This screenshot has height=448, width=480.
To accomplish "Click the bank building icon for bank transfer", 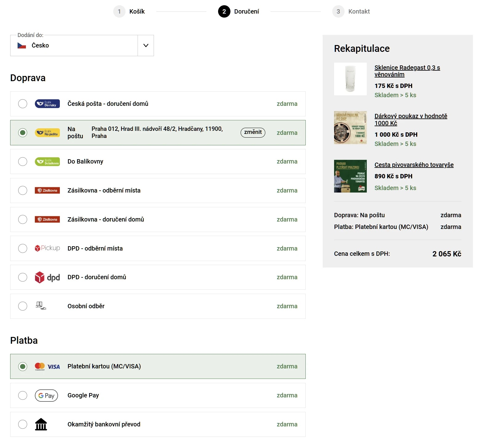I will pos(41,424).
